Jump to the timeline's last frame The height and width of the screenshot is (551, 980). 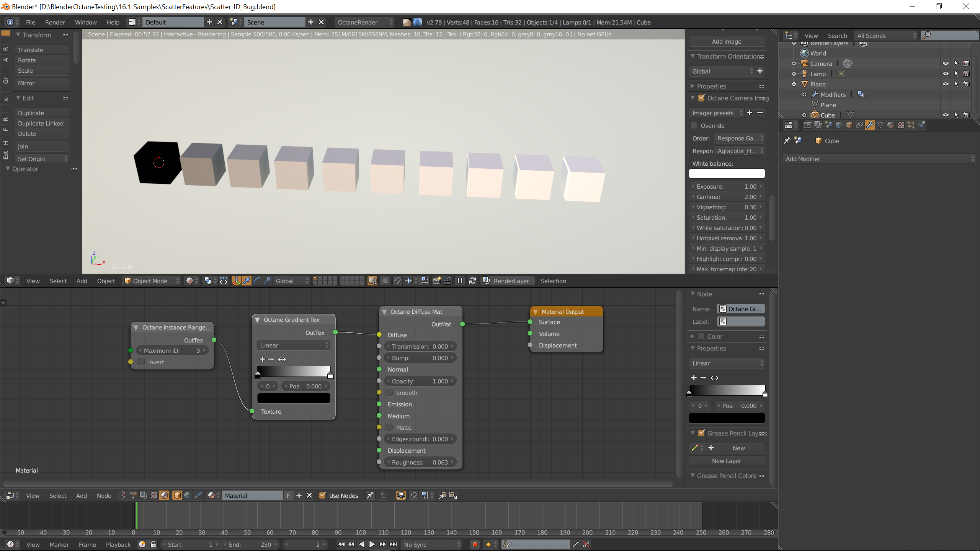393,544
